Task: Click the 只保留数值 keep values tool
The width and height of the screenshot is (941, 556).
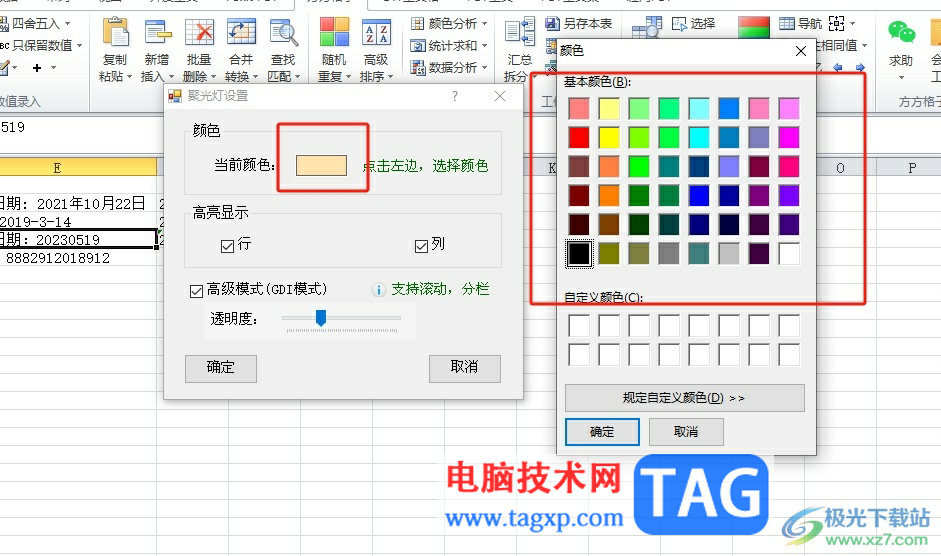Action: pyautogui.click(x=41, y=46)
